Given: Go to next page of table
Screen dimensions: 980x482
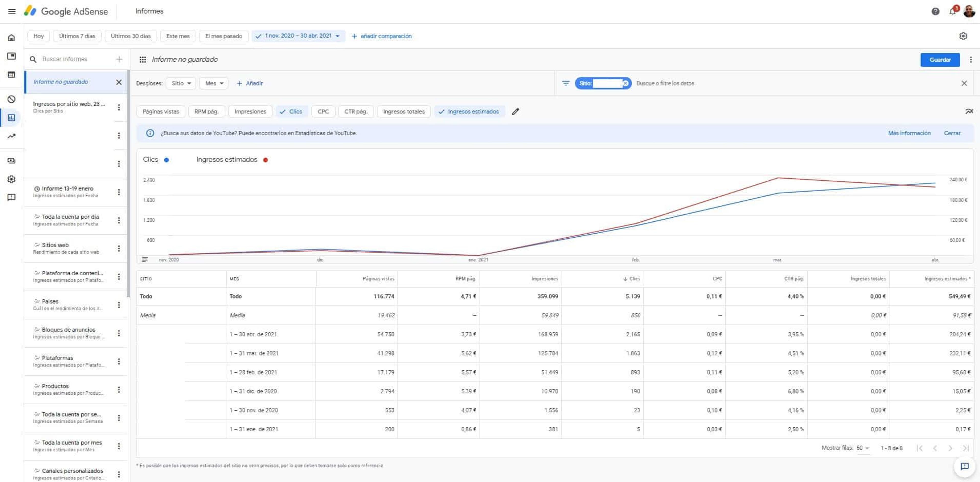Looking at the screenshot, I should click(x=950, y=448).
